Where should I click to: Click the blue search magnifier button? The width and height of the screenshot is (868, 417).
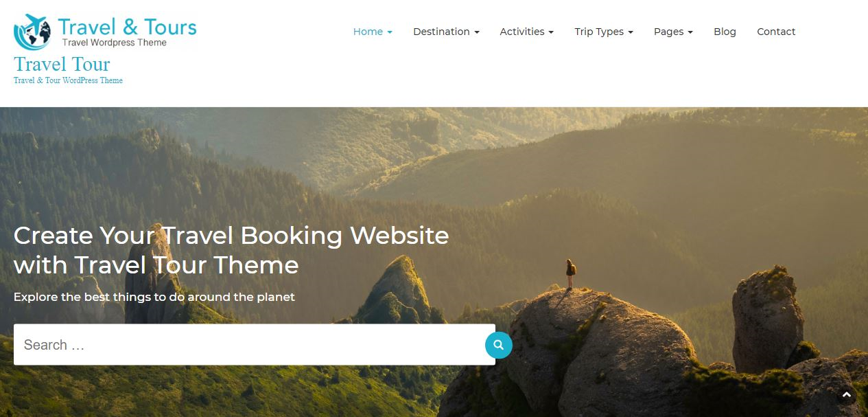tap(499, 345)
